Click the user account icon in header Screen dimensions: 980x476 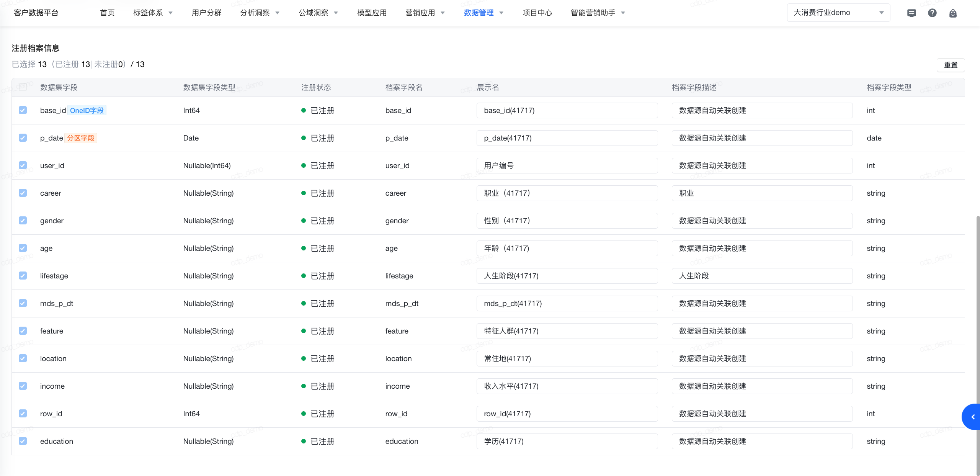tap(953, 13)
